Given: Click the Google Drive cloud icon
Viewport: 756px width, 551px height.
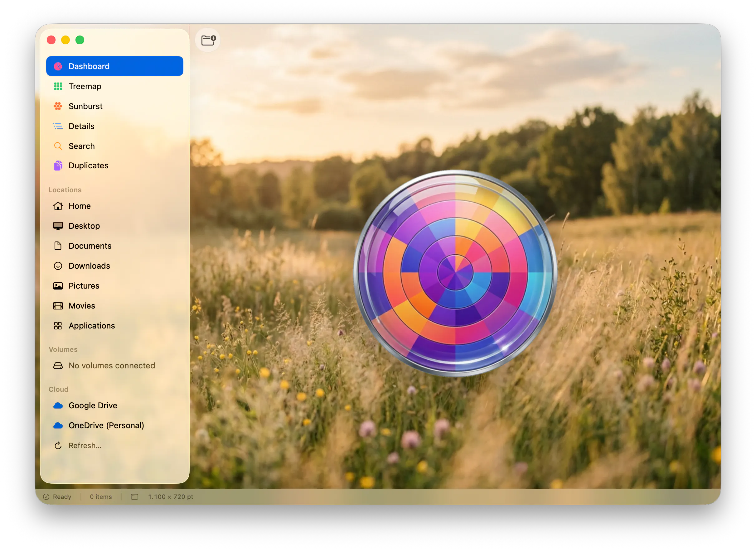Looking at the screenshot, I should click(58, 406).
